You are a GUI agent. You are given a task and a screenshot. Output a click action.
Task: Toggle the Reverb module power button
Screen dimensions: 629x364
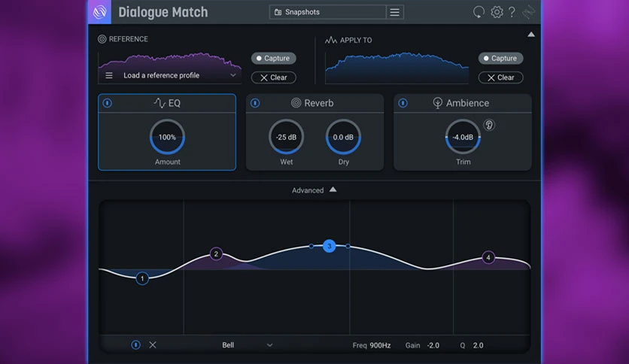[x=255, y=103]
